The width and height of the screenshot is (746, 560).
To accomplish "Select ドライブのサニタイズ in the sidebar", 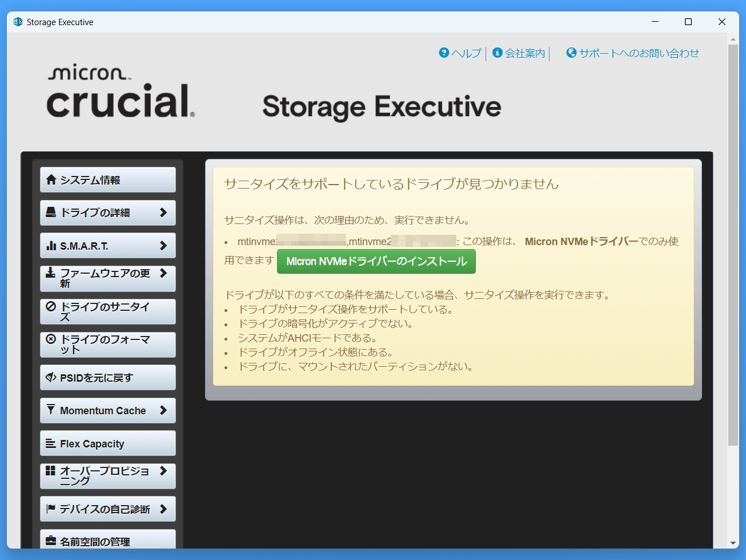I will click(x=108, y=311).
